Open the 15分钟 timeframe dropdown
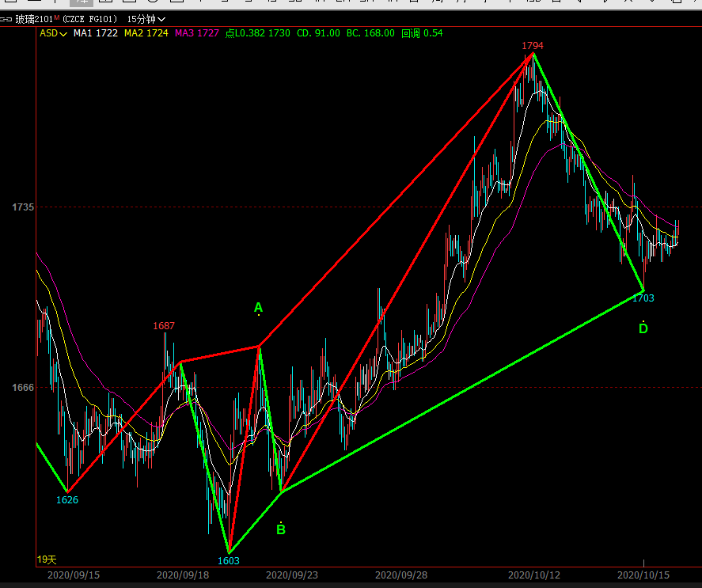Image resolution: width=702 pixels, height=588 pixels. pos(146,19)
